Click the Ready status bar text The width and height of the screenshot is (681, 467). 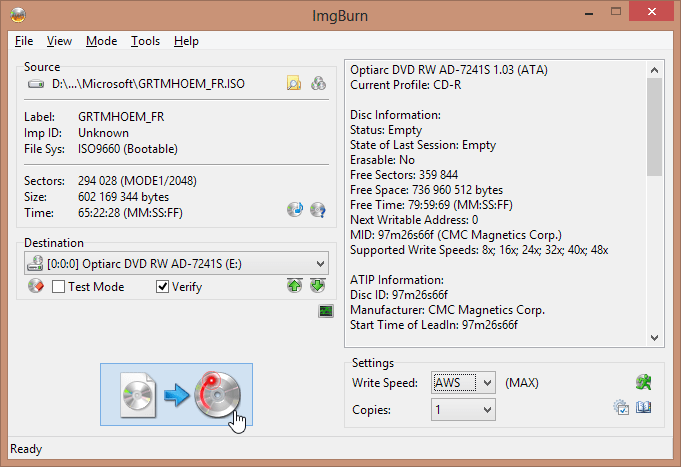click(x=26, y=449)
